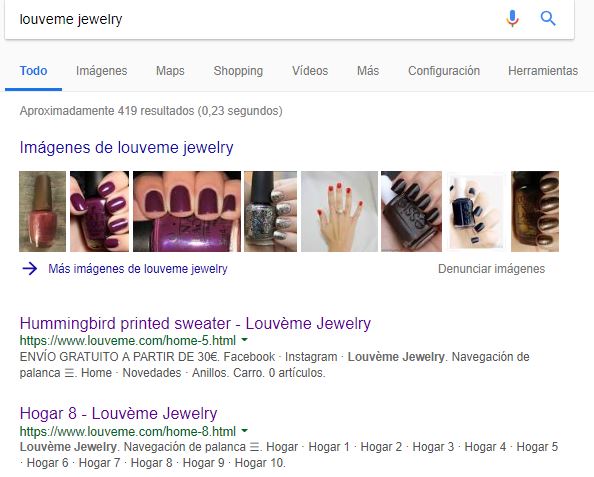This screenshot has height=477, width=594.
Task: Switch to the Imágenes tab
Action: (x=102, y=71)
